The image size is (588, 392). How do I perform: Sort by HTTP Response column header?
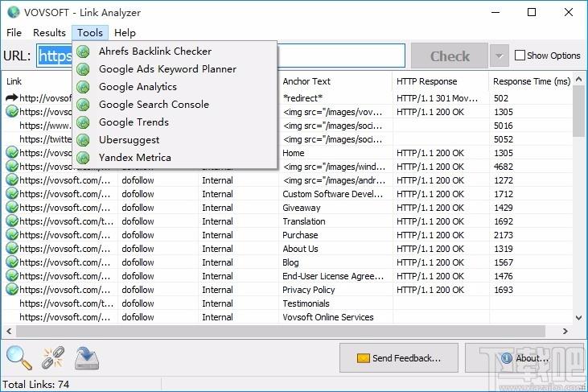[x=441, y=81]
